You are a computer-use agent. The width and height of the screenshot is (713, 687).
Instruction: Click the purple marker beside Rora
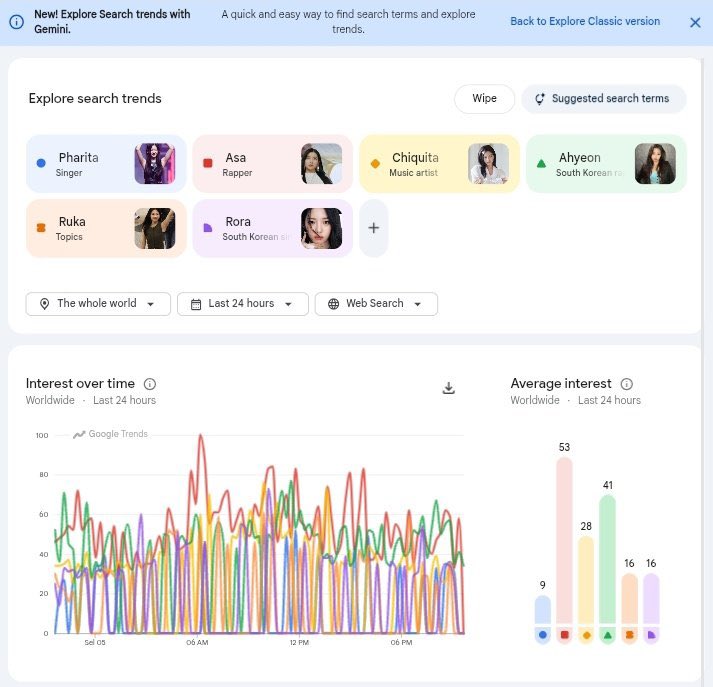pos(208,228)
